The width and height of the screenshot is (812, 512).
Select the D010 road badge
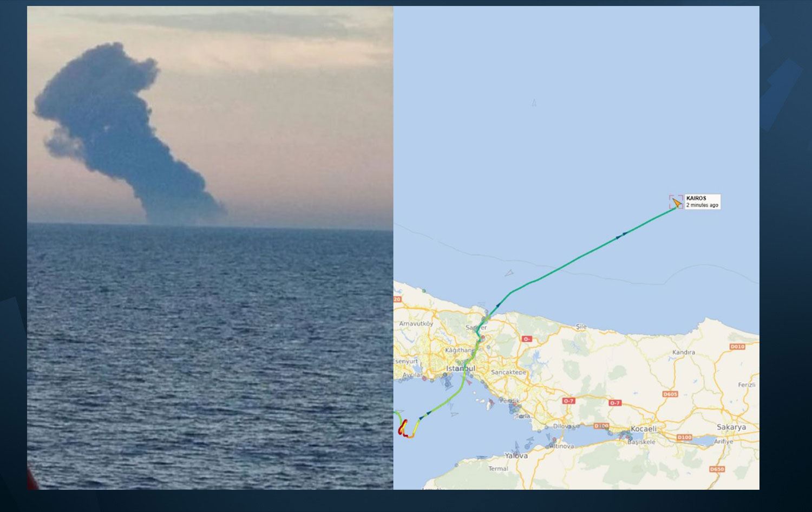tap(737, 346)
